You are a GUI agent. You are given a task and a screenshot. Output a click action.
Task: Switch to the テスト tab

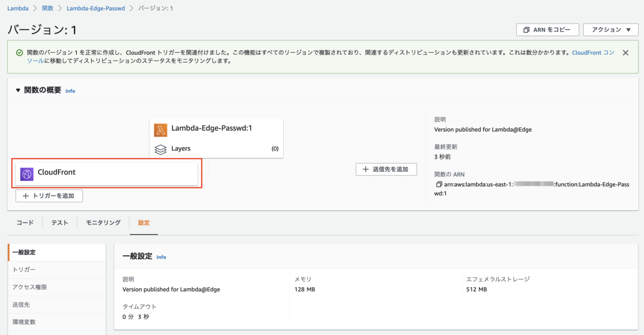(x=60, y=223)
